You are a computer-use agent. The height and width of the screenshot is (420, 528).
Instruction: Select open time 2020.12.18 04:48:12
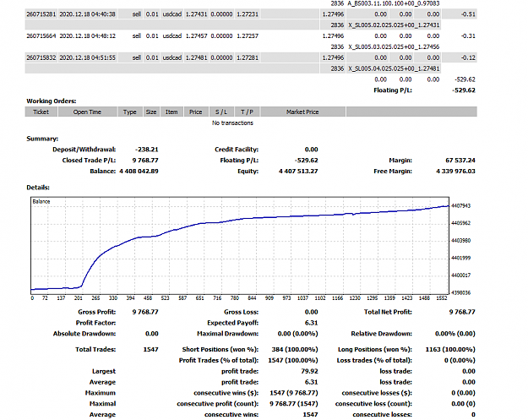tap(88, 35)
